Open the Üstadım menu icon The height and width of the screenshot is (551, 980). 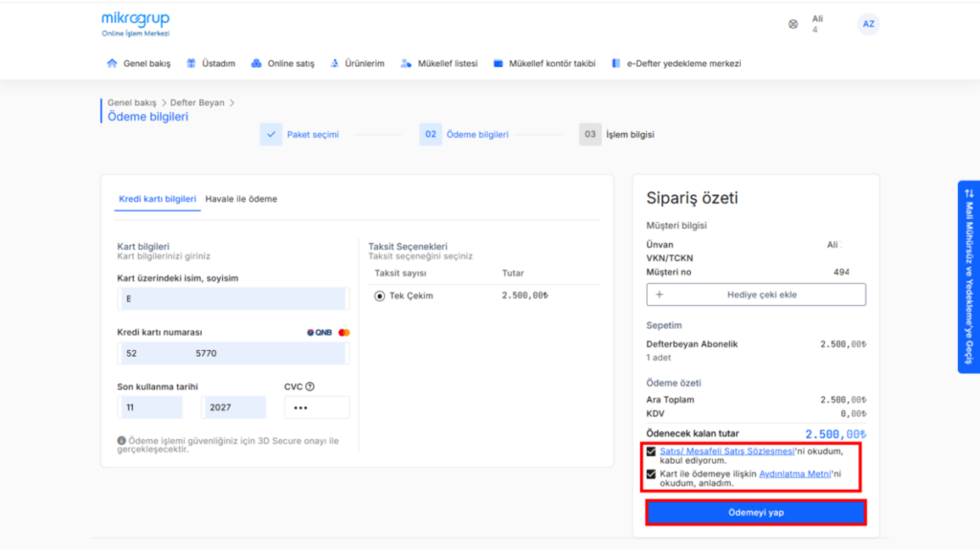tap(191, 63)
